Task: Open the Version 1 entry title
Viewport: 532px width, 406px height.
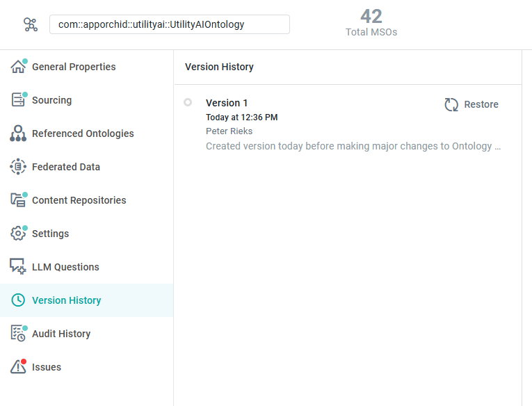Action: pos(227,103)
